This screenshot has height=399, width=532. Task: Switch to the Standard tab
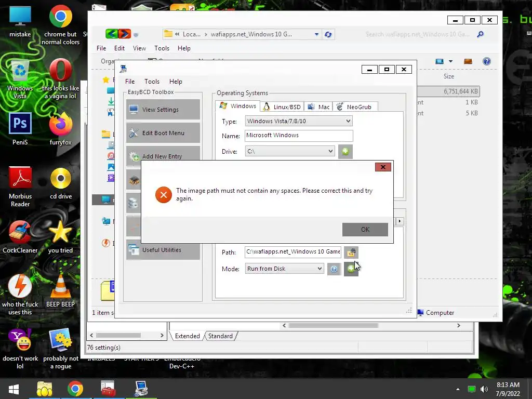(220, 336)
